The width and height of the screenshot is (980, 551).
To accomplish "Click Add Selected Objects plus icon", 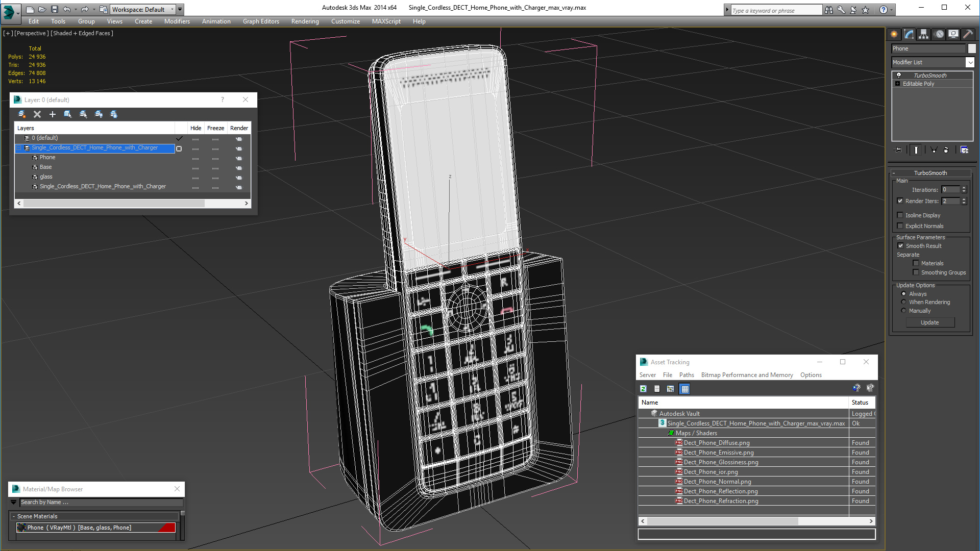I will point(52,114).
